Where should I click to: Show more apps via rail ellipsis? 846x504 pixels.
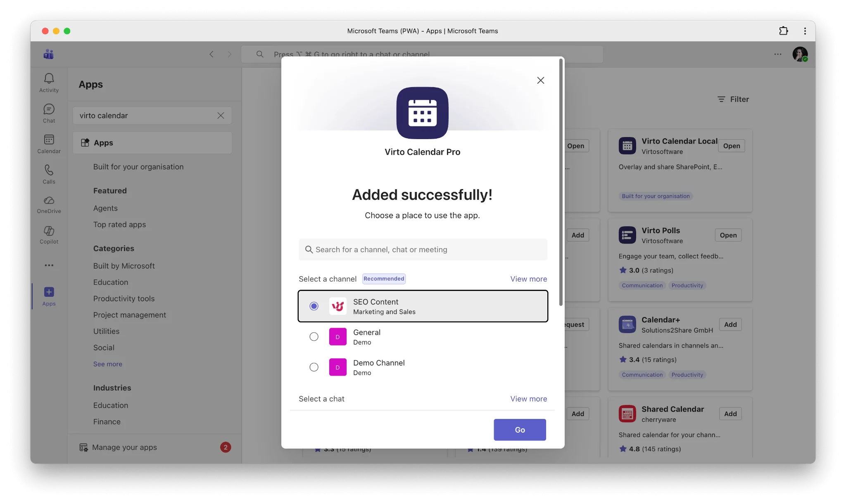49,265
